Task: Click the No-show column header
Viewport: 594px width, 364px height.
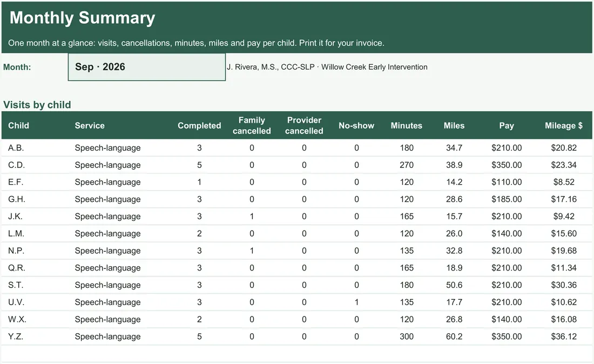Action: pyautogui.click(x=356, y=125)
